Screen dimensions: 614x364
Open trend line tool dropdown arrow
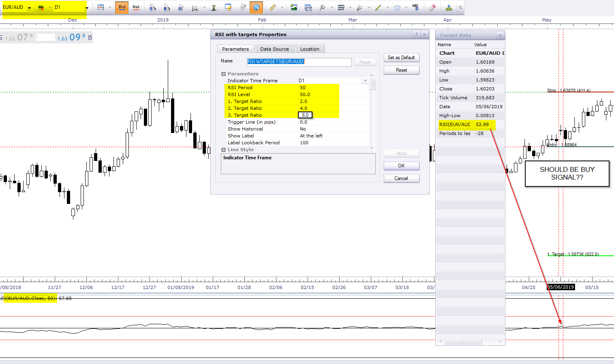(387, 7)
